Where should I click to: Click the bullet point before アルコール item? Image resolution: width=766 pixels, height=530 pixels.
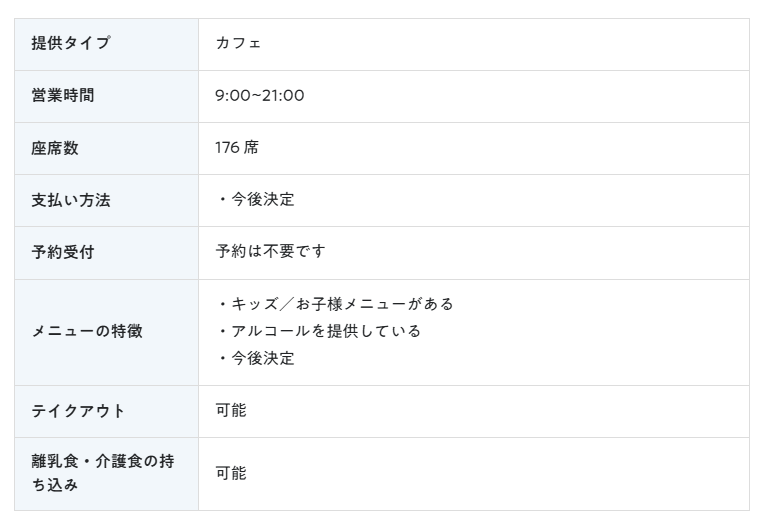(x=223, y=332)
